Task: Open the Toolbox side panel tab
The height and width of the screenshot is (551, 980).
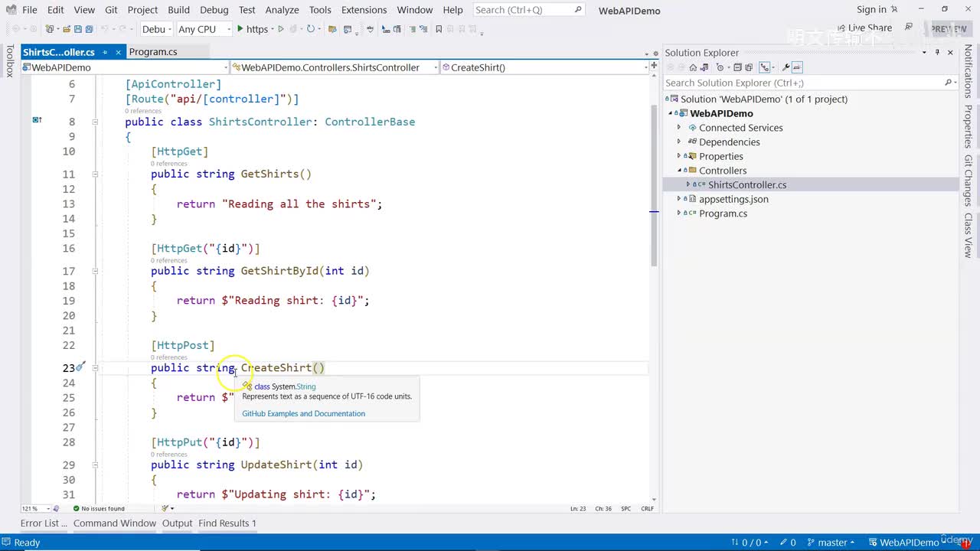Action: point(10,61)
